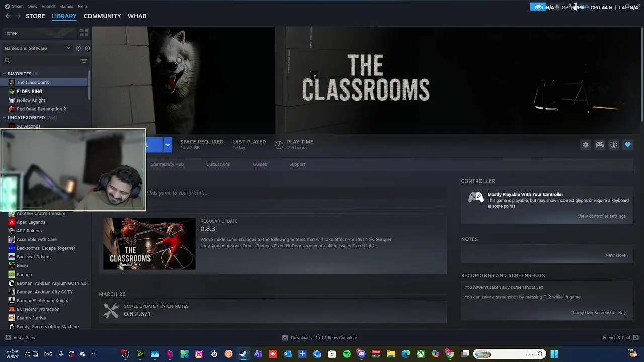Open View controller settings link

click(602, 216)
